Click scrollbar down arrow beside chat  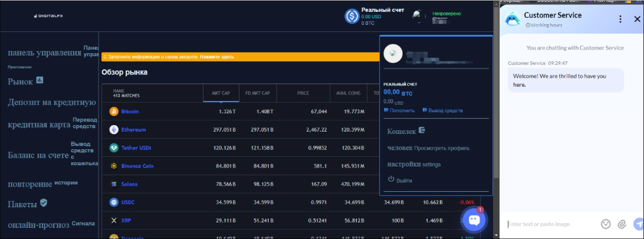[x=497, y=235]
